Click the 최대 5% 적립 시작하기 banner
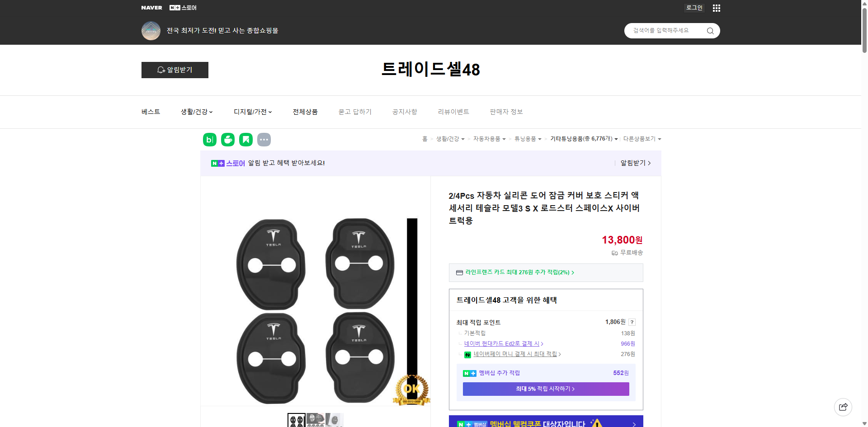The height and width of the screenshot is (427, 868). pos(545,389)
